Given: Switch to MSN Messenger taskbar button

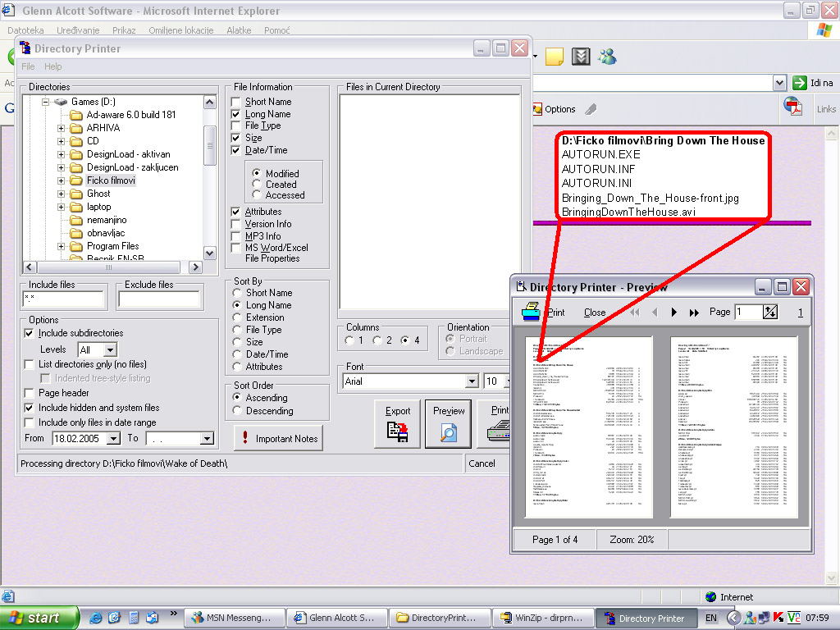Looking at the screenshot, I should [234, 618].
